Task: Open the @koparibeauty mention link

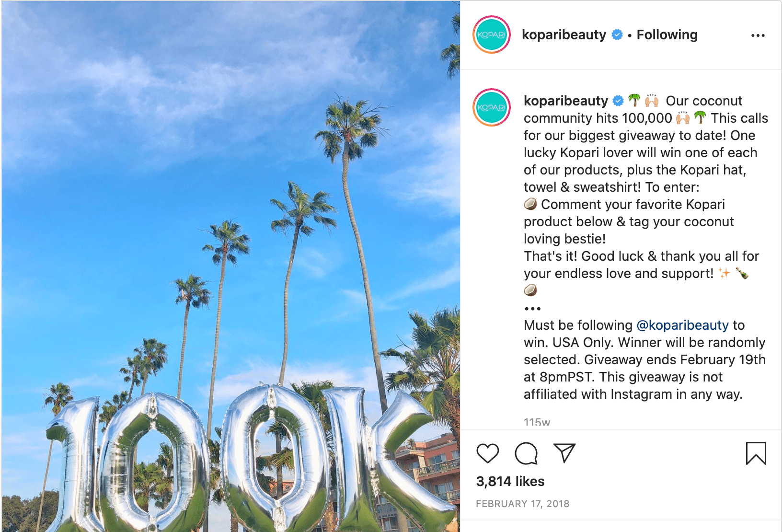Action: (x=682, y=325)
